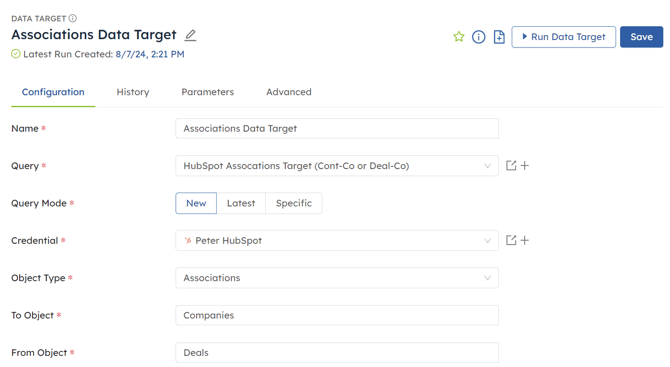Switch to the Parameters tab

208,92
